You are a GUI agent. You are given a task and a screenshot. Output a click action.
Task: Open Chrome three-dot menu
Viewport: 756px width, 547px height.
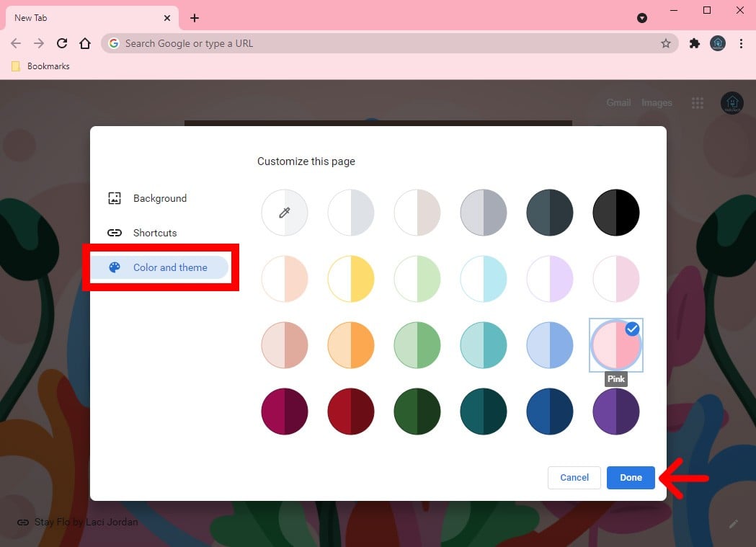(x=741, y=43)
